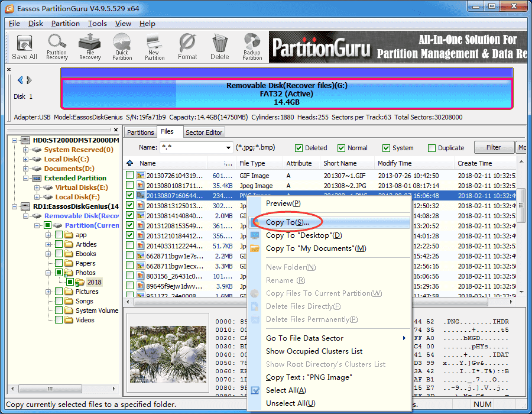
Task: Open Go To File Data Sector submenu
Action: 330,338
